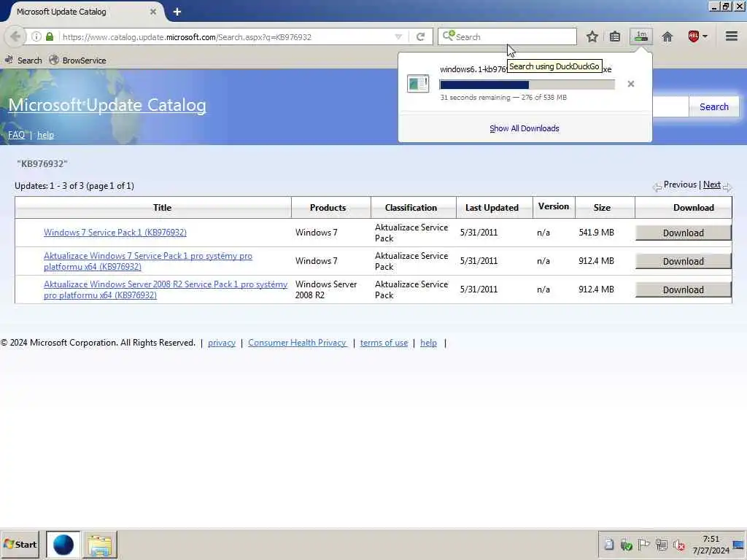Image resolution: width=747 pixels, height=560 pixels.
Task: Open the Microsoft Update Catalog heading link
Action: (x=107, y=105)
